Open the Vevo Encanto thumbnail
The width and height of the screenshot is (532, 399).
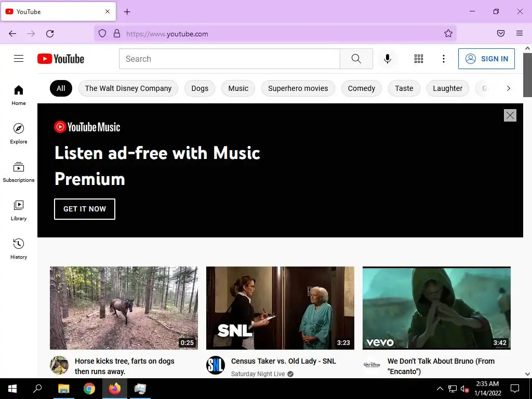(x=436, y=308)
